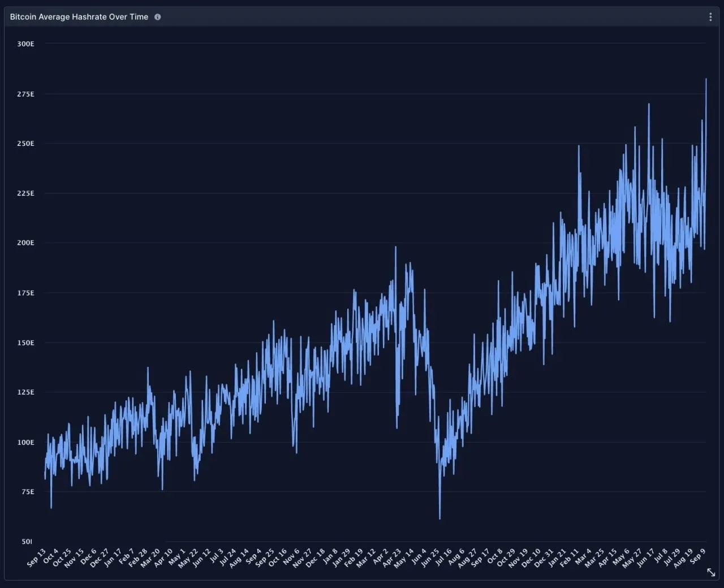The height and width of the screenshot is (588, 724).
Task: Click the 100E y-axis label
Action: click(x=25, y=442)
